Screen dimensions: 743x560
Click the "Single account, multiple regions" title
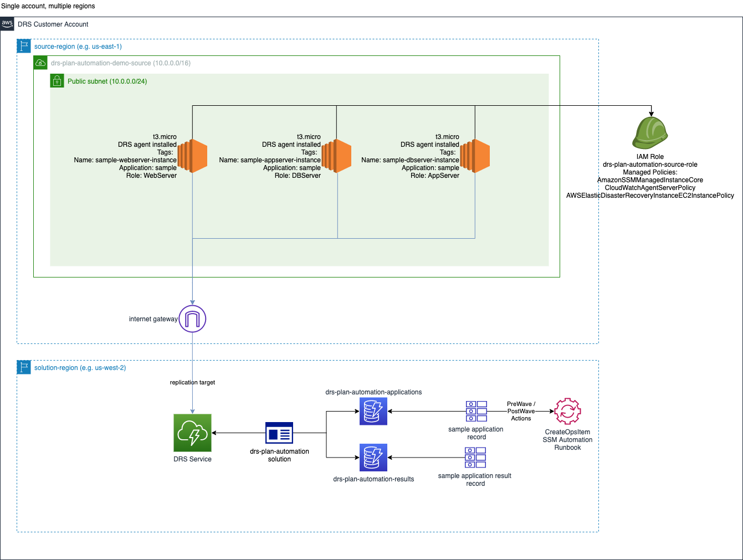coord(48,6)
